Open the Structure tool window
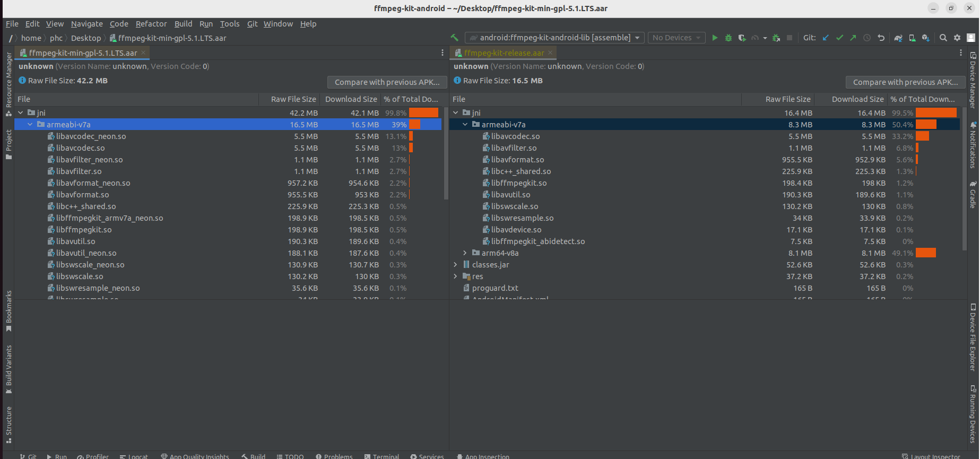 coord(8,425)
